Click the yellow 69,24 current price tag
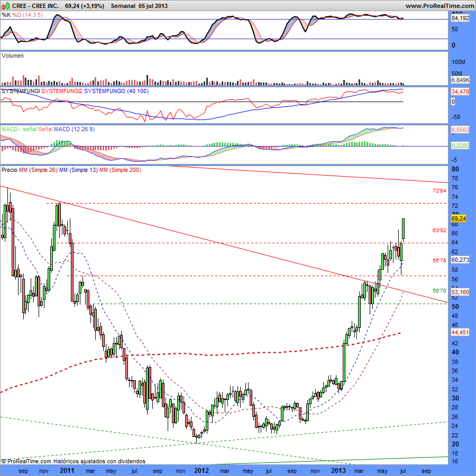Image resolution: width=476 pixels, height=476 pixels. pos(458,218)
